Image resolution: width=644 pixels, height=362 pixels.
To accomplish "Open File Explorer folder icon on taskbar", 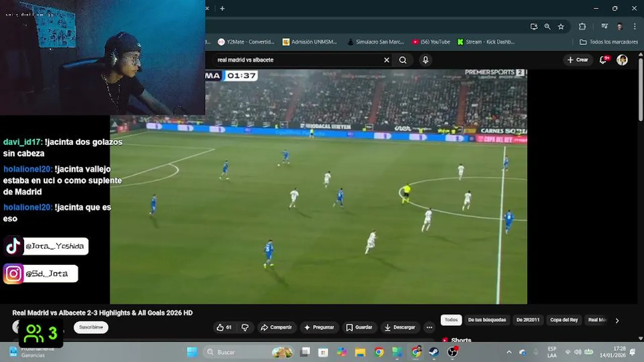I will pyautogui.click(x=360, y=352).
